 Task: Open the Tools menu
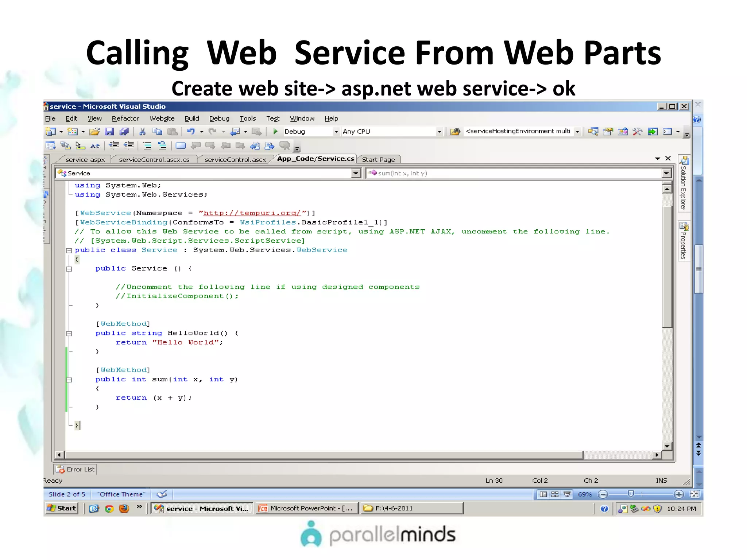[248, 118]
